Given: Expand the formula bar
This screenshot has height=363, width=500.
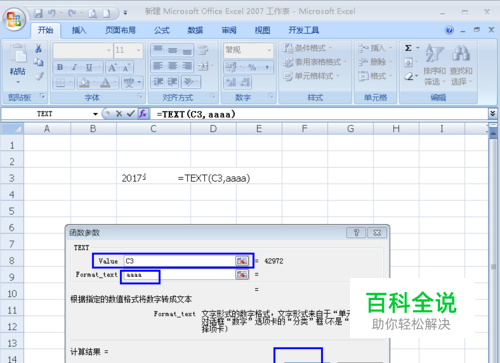Looking at the screenshot, I should point(493,114).
